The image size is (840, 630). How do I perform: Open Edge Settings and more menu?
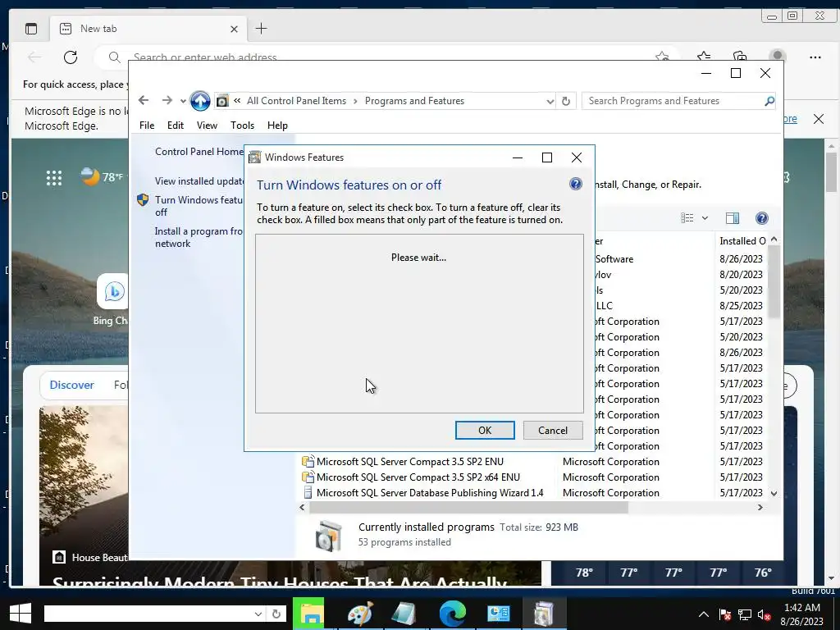(x=815, y=57)
